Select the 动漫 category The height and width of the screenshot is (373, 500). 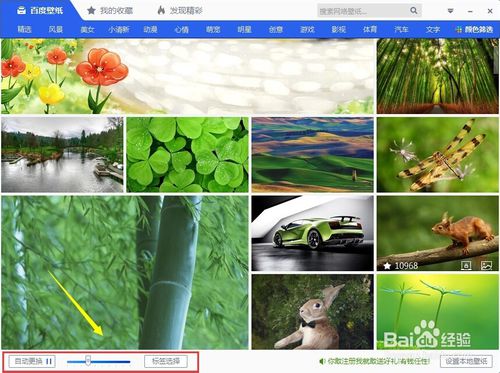coord(150,29)
